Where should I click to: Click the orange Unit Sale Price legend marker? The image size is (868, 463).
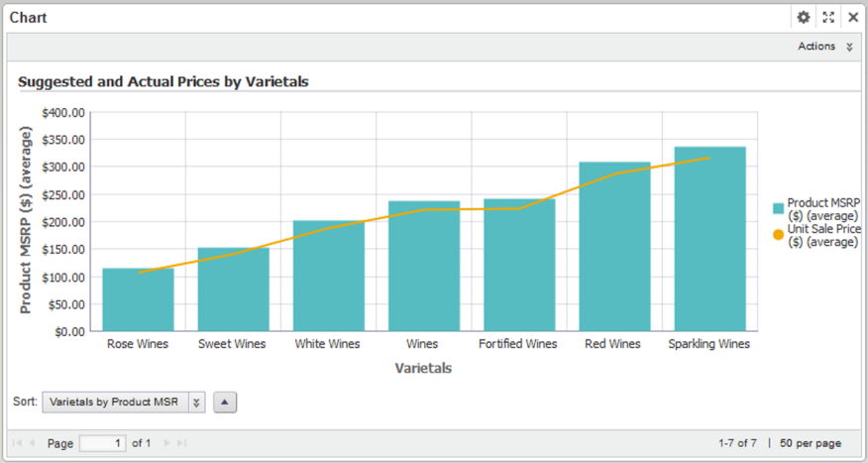pyautogui.click(x=778, y=235)
